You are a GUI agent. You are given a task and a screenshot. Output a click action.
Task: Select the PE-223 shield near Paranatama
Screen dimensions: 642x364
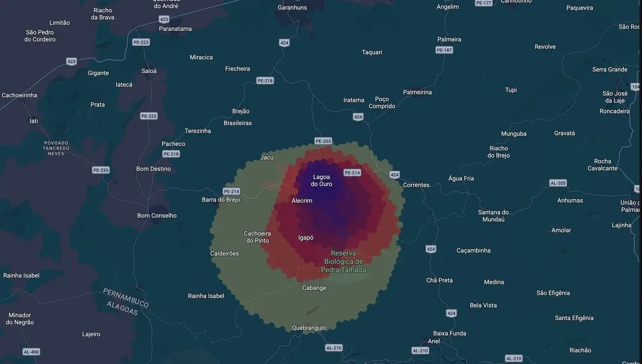[x=141, y=42]
